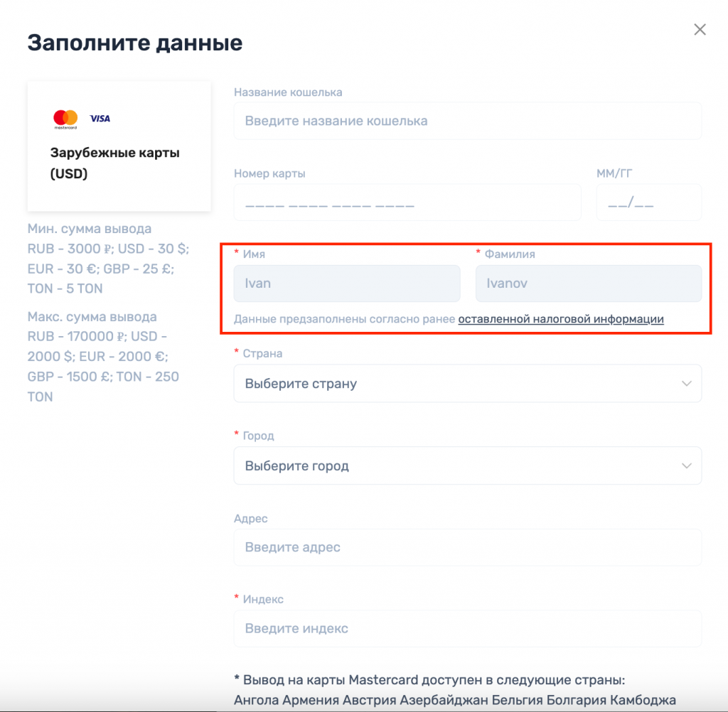Focus the Введите индекс input field
The height and width of the screenshot is (712, 728).
pyautogui.click(x=467, y=629)
